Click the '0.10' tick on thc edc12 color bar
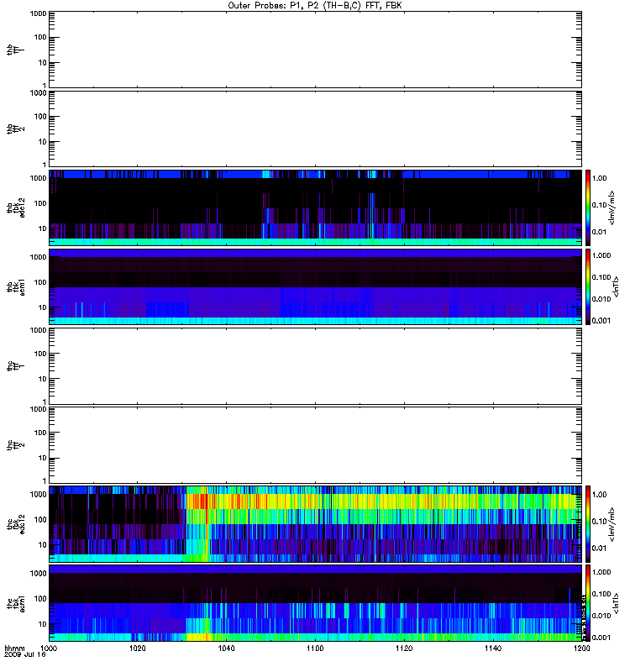The width and height of the screenshot is (630, 672). point(599,521)
